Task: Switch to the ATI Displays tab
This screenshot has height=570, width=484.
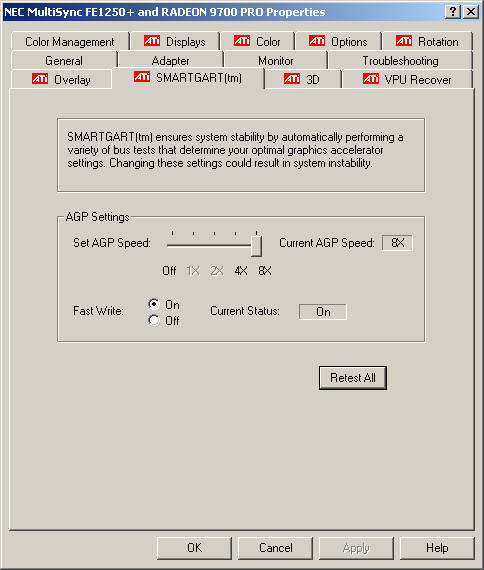Action: coord(175,42)
